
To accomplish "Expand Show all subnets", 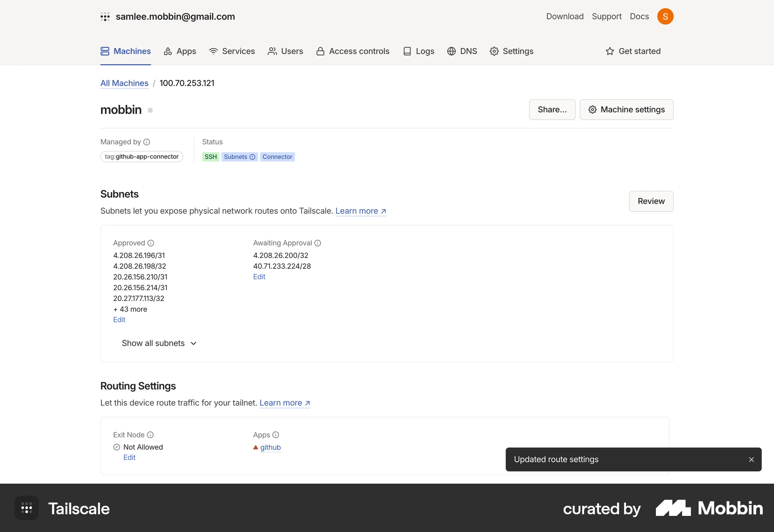I will pyautogui.click(x=158, y=343).
